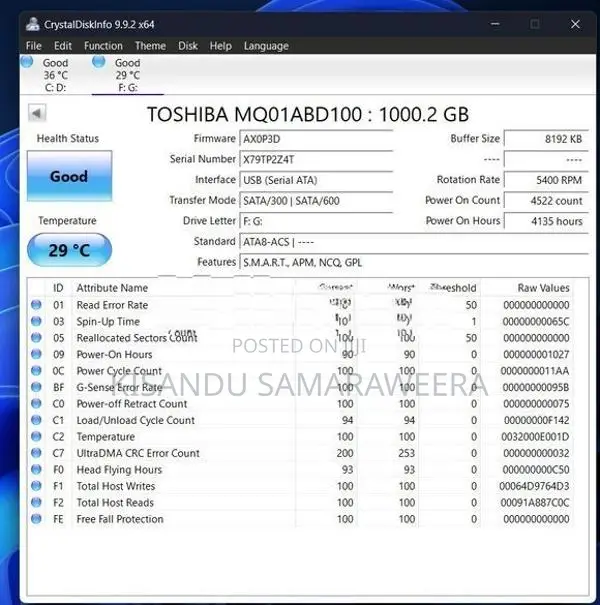
Task: Select the C: D: disk tab
Action: tap(55, 75)
